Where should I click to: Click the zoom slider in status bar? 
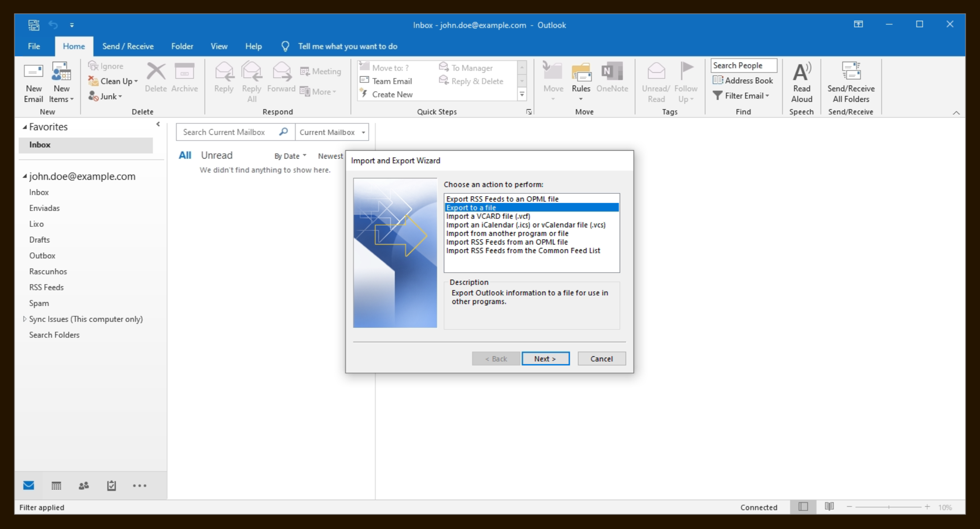tap(888, 507)
